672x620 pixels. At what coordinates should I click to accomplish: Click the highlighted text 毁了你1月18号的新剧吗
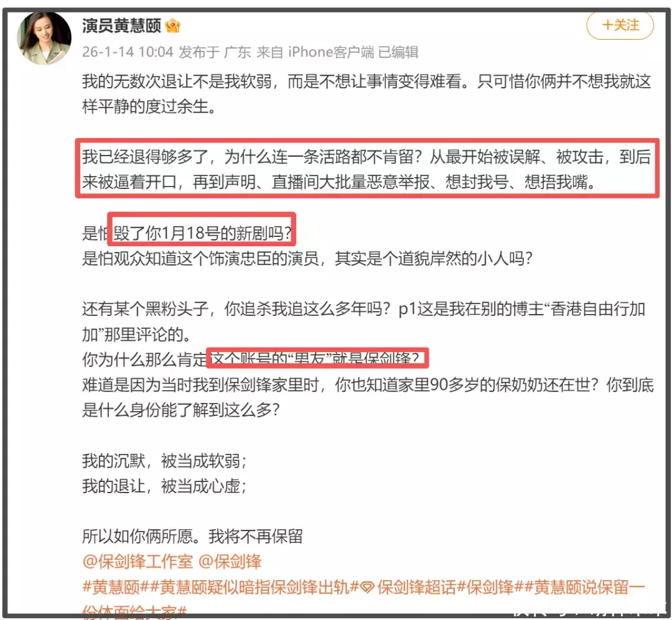[x=202, y=233]
